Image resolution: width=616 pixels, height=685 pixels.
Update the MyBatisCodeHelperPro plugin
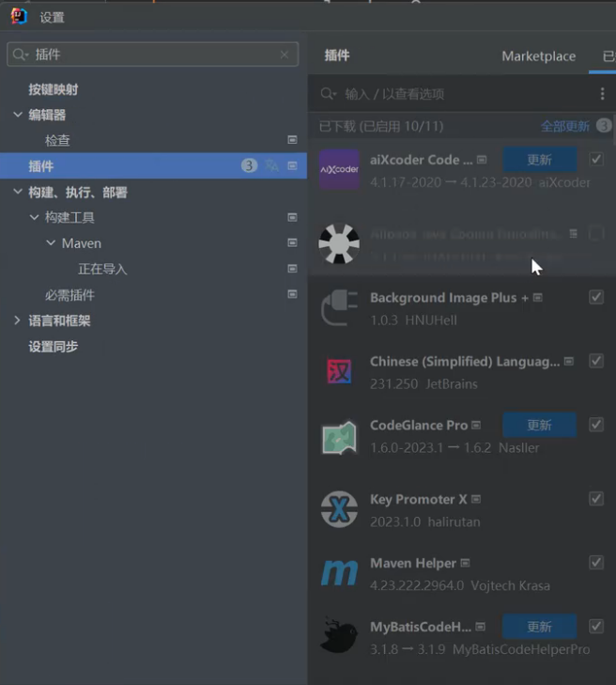540,627
